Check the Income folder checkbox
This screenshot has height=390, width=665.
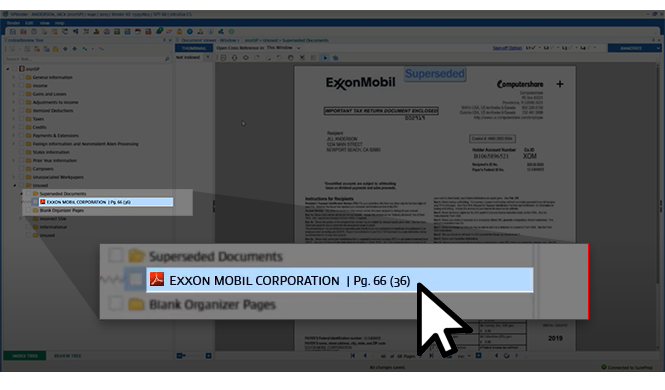[21, 86]
